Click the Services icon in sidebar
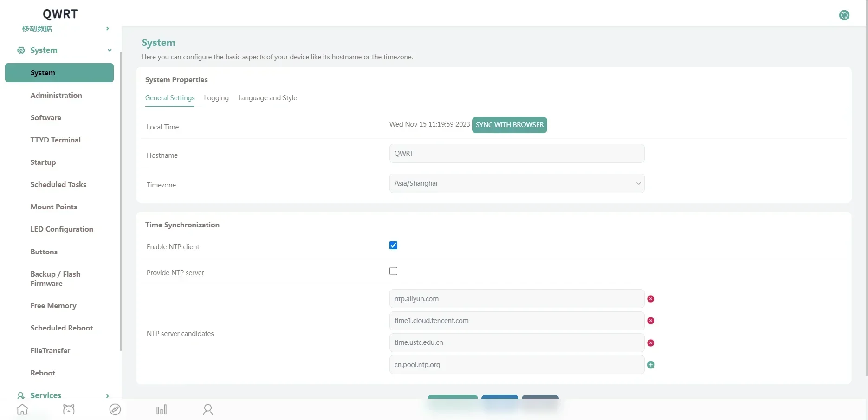This screenshot has height=420, width=868. (21, 395)
